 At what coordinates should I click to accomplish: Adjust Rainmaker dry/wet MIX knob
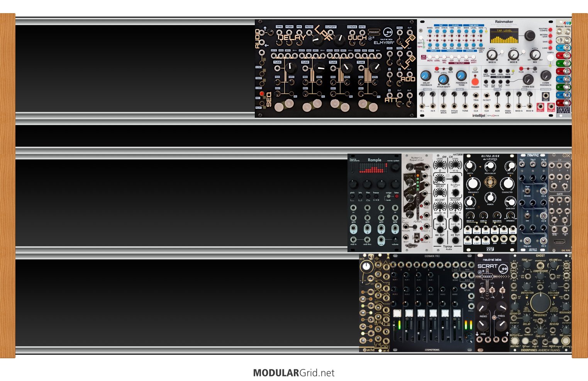[535, 54]
